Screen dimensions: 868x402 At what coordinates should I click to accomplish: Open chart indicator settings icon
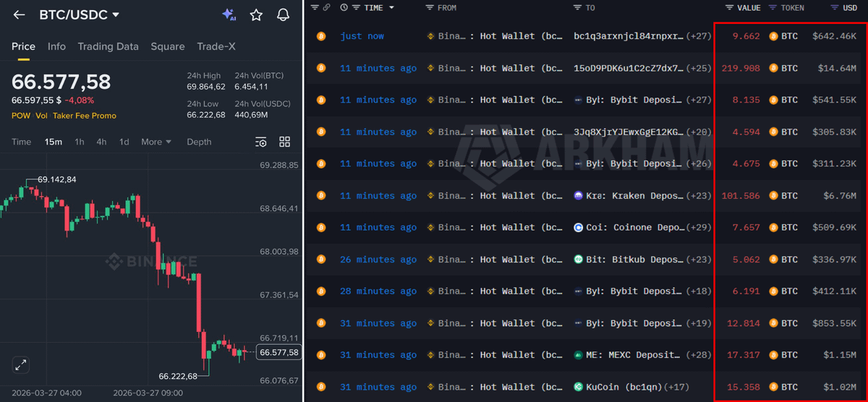coord(261,142)
